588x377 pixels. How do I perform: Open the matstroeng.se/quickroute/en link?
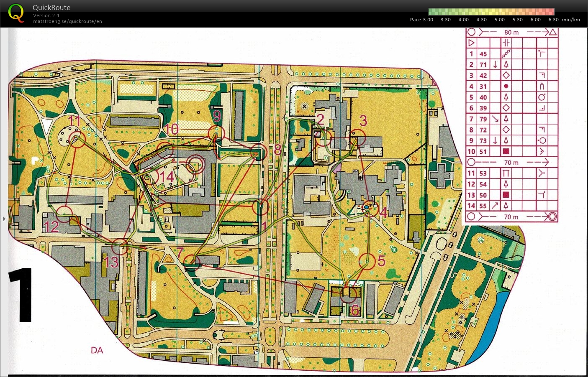coord(67,21)
